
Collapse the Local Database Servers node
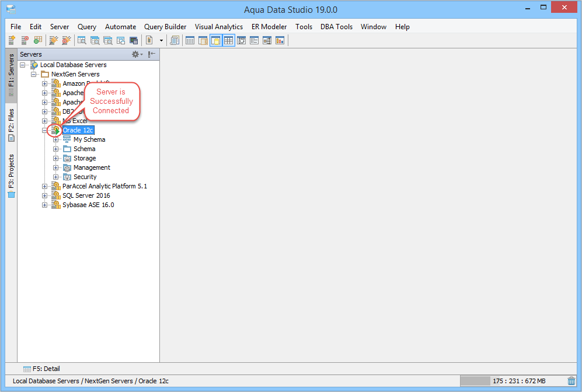(x=23, y=65)
